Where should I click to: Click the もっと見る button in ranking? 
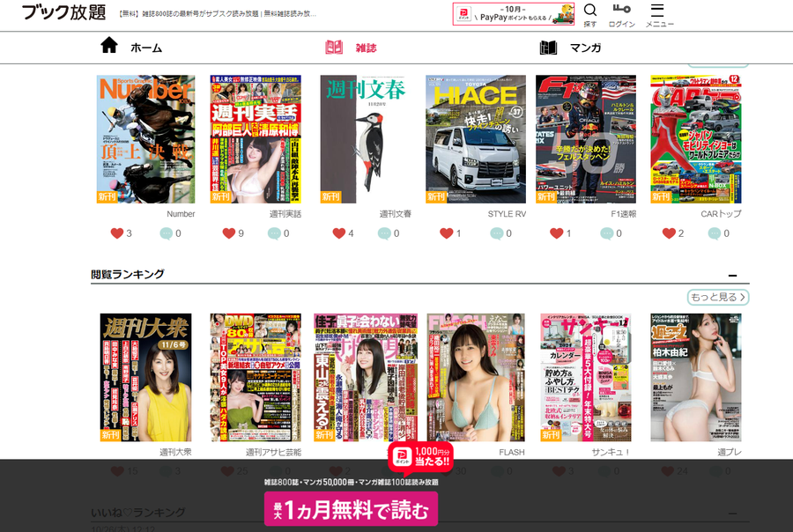[x=717, y=298]
